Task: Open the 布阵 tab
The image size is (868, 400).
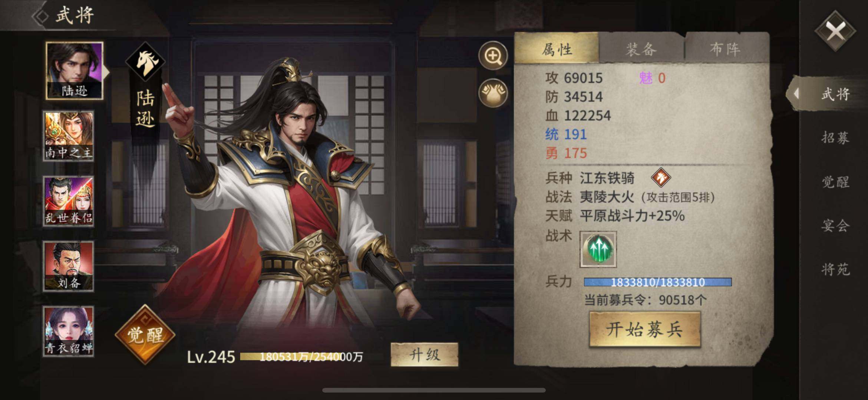Action: [726, 49]
